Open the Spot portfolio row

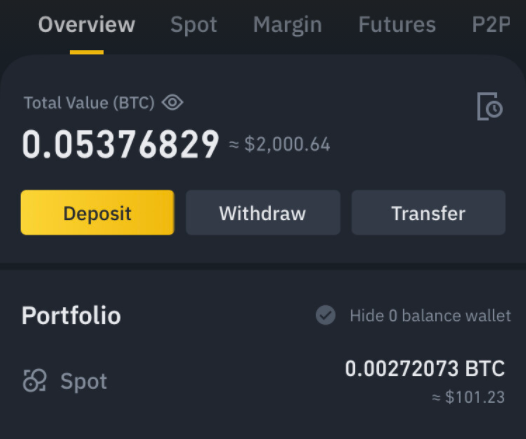pos(263,381)
